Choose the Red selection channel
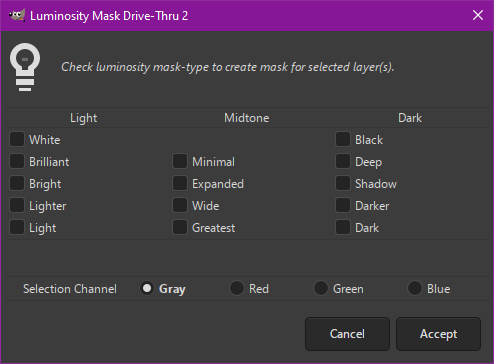This screenshot has height=364, width=494. (237, 288)
